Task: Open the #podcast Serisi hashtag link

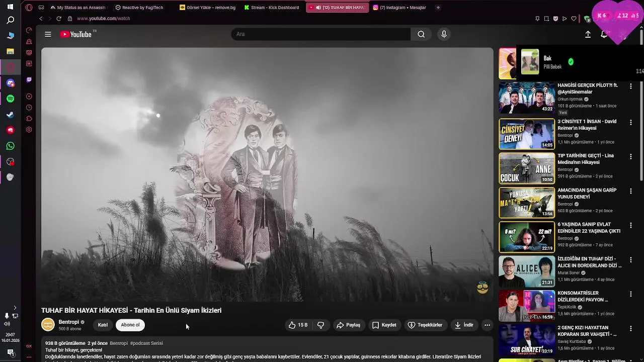Action: (x=146, y=343)
